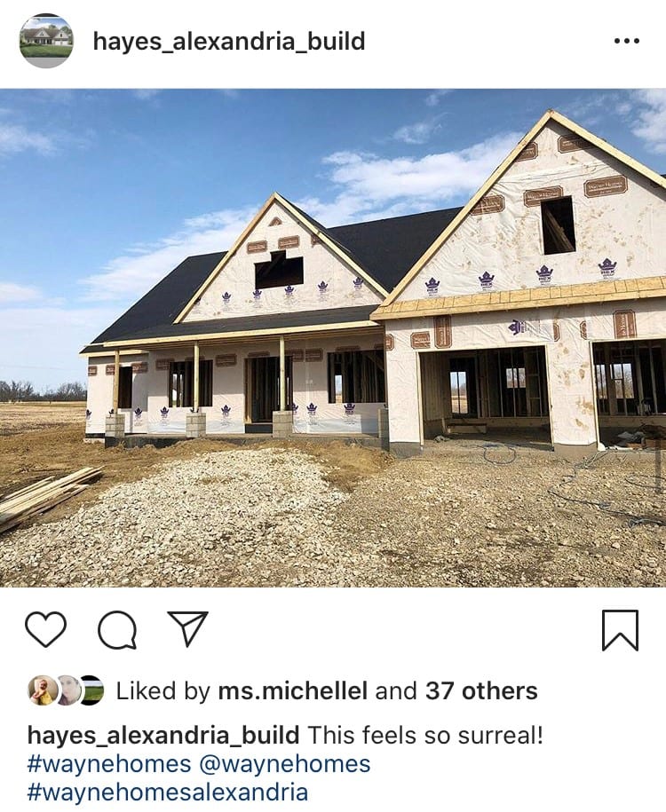Tap the house construction photo
The image size is (666, 812).
tap(333, 337)
